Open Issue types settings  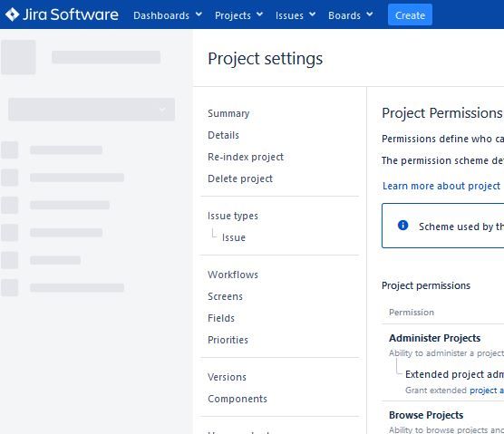point(233,216)
